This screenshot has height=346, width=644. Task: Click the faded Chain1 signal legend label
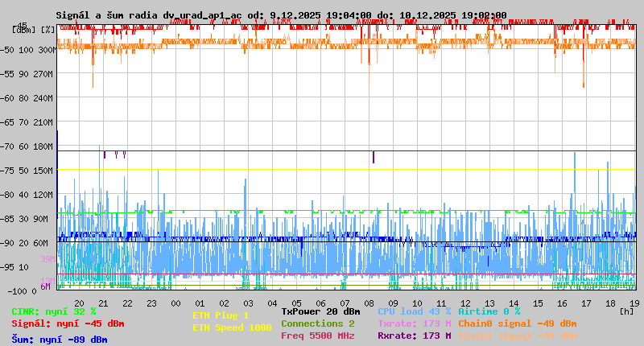517,336
